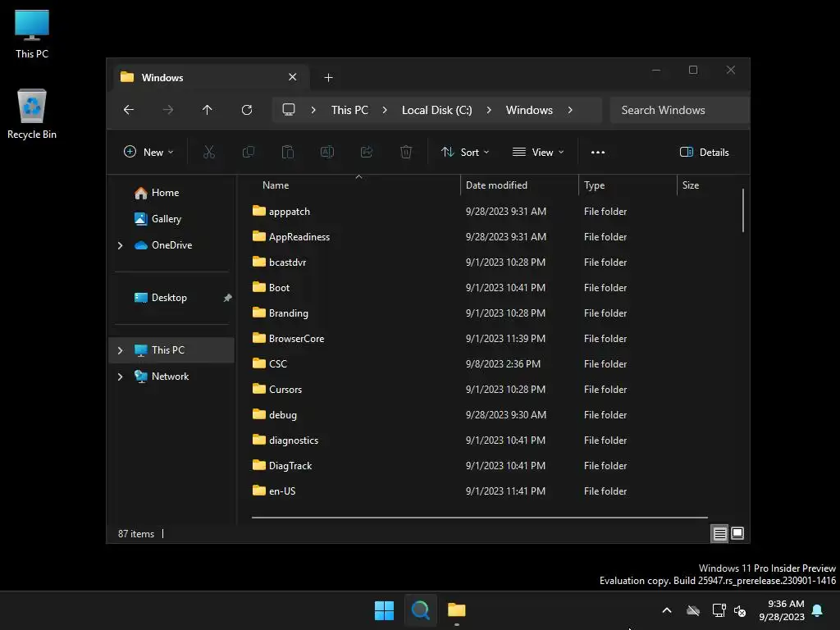
Task: Go to Home in navigation pane
Action: 165,193
